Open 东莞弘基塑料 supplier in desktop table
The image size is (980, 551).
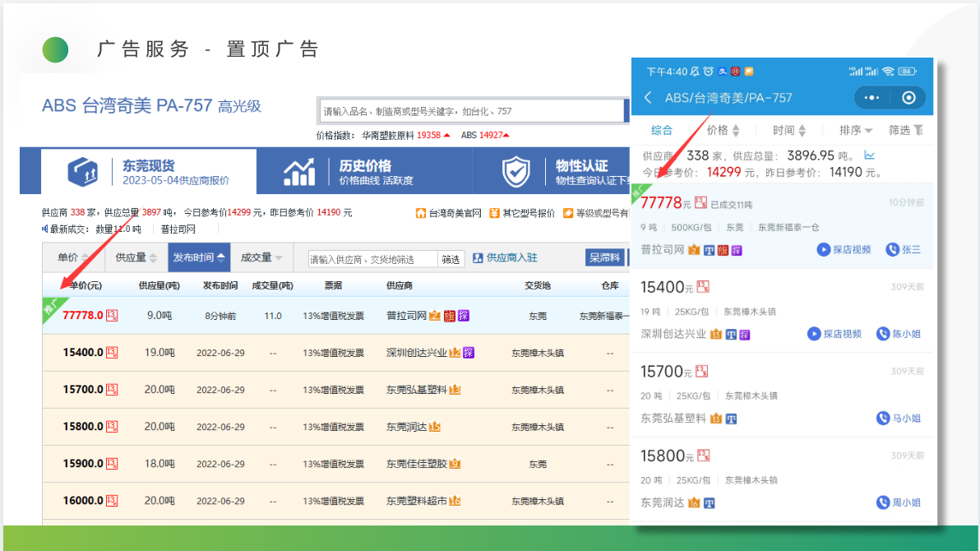(x=417, y=390)
